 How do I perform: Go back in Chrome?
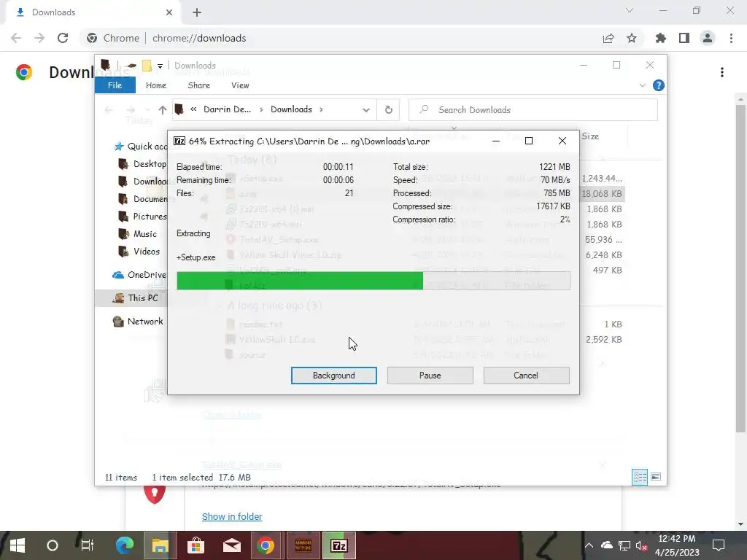[x=16, y=38]
